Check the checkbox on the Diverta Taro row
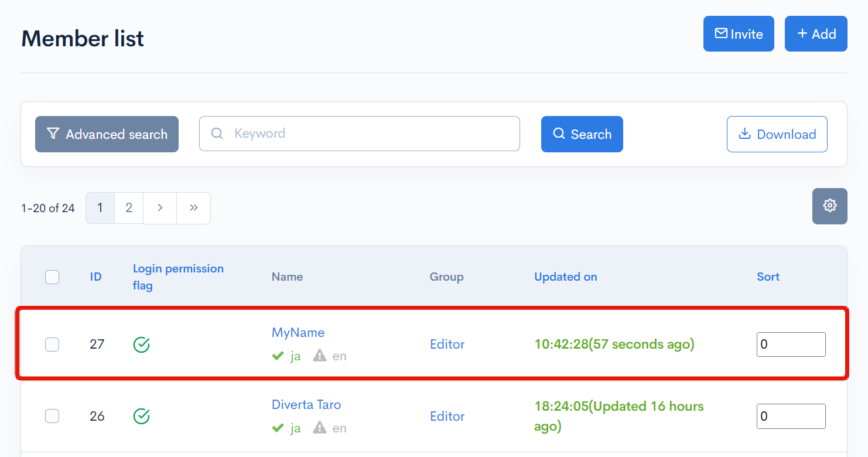 52,416
